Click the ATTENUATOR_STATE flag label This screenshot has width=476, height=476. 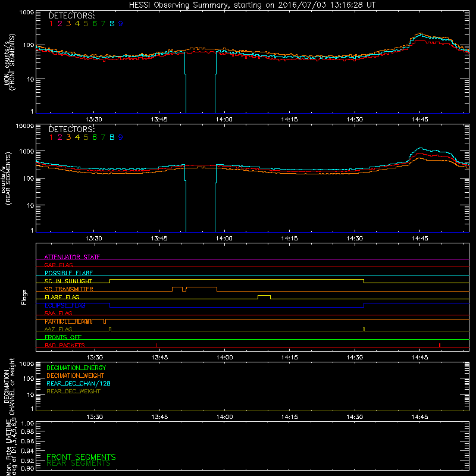point(72,257)
